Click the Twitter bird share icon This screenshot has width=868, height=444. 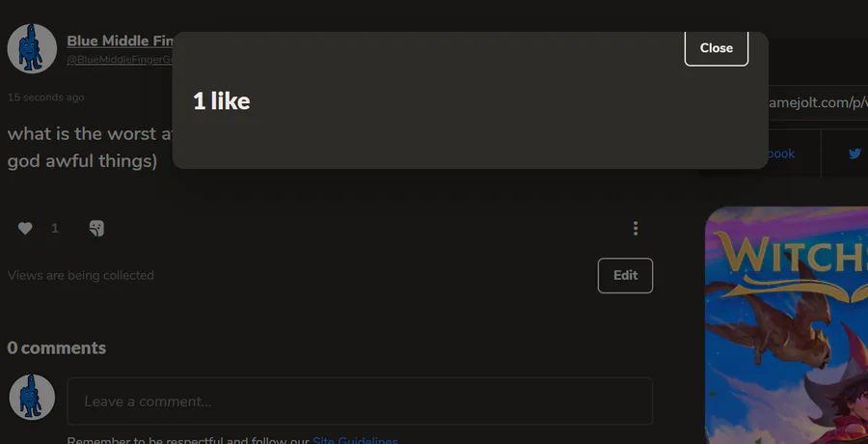tap(854, 153)
